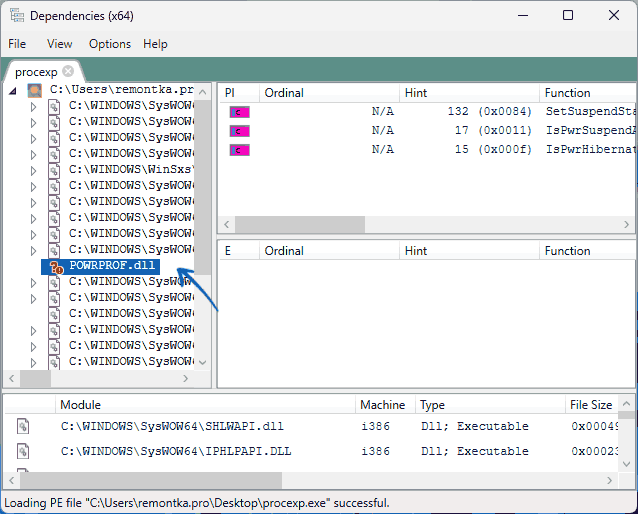Image resolution: width=638 pixels, height=514 pixels.
Task: Click imports pane horizontal scrollbar thumb
Action: click(x=300, y=224)
